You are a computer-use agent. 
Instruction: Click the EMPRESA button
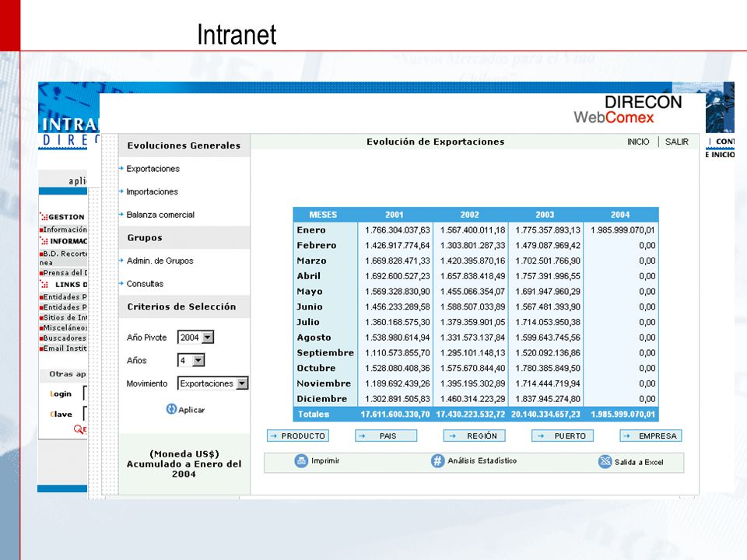coord(651,436)
